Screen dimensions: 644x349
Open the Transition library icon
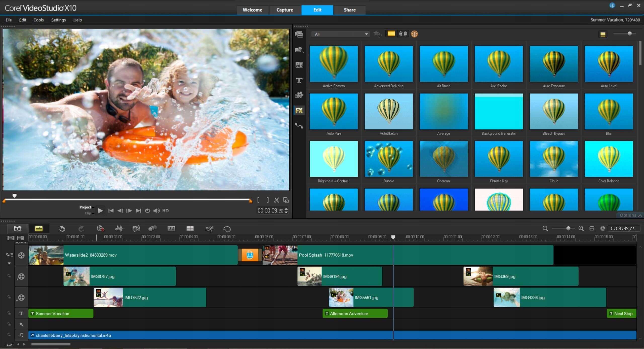299,65
